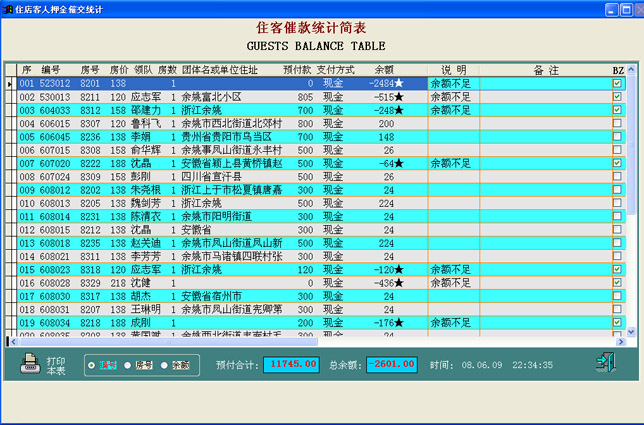Viewport: 644px width, 425px height.
Task: Click the row indicator arrow for row 001
Action: (x=11, y=84)
